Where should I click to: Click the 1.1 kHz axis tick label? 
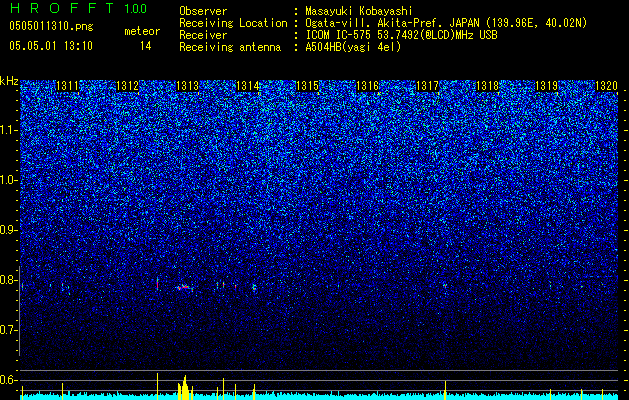pos(8,130)
